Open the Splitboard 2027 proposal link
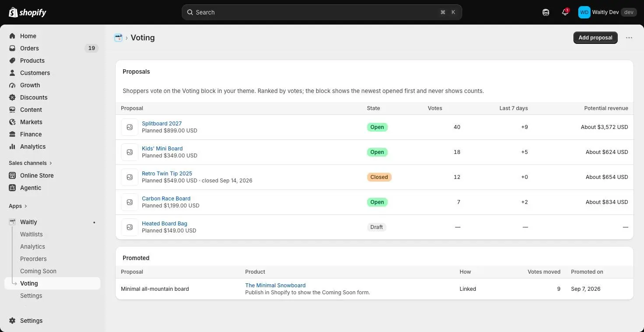This screenshot has width=644, height=332. point(162,124)
